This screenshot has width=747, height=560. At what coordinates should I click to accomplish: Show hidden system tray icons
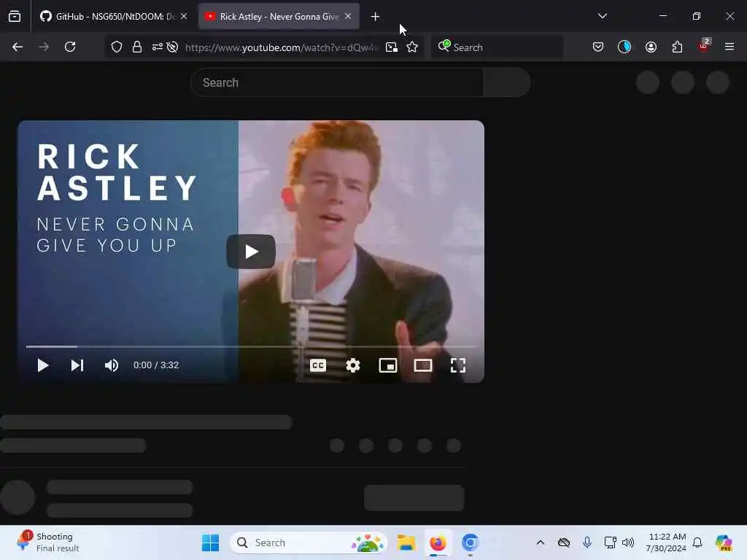(x=541, y=542)
